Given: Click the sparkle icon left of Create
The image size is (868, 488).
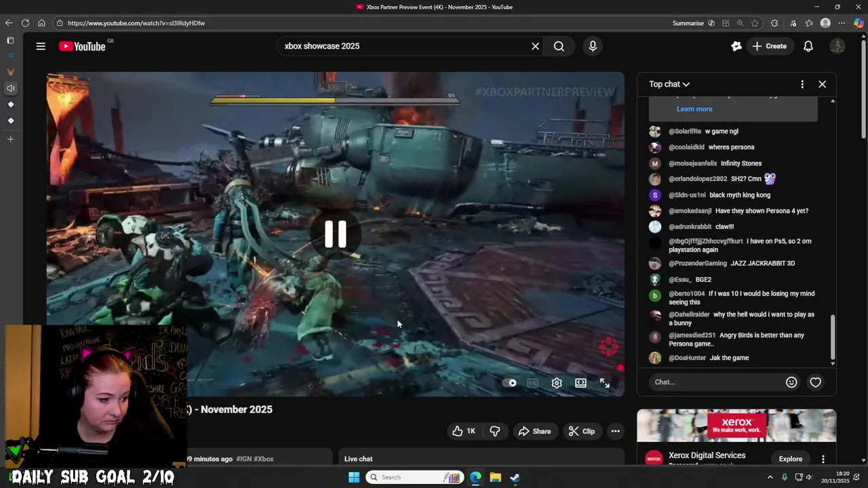Looking at the screenshot, I should point(736,46).
